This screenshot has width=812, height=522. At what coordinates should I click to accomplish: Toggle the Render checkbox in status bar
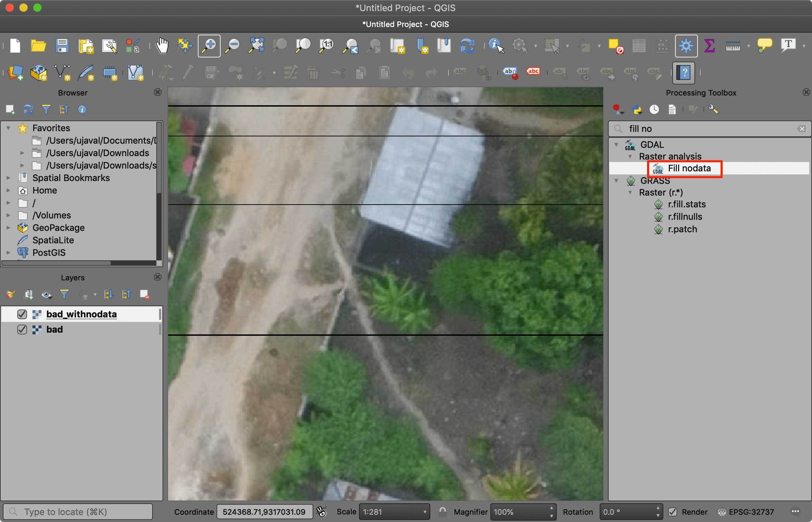673,512
